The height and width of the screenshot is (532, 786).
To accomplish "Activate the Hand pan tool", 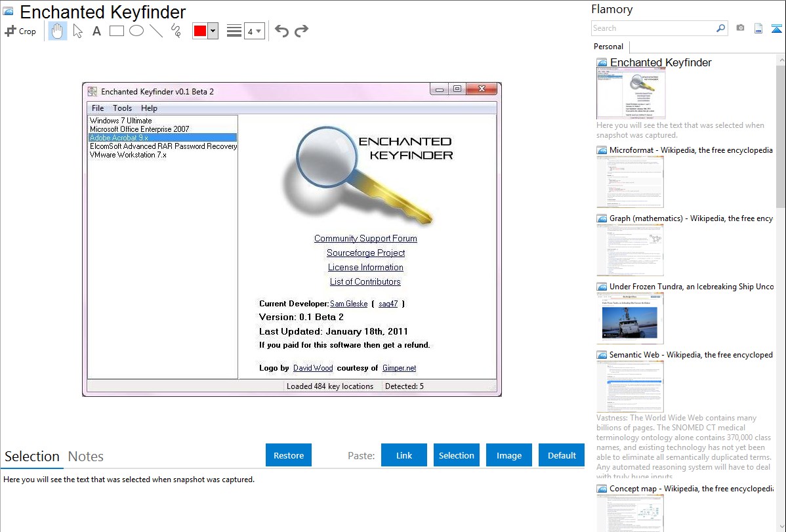I will click(x=57, y=31).
